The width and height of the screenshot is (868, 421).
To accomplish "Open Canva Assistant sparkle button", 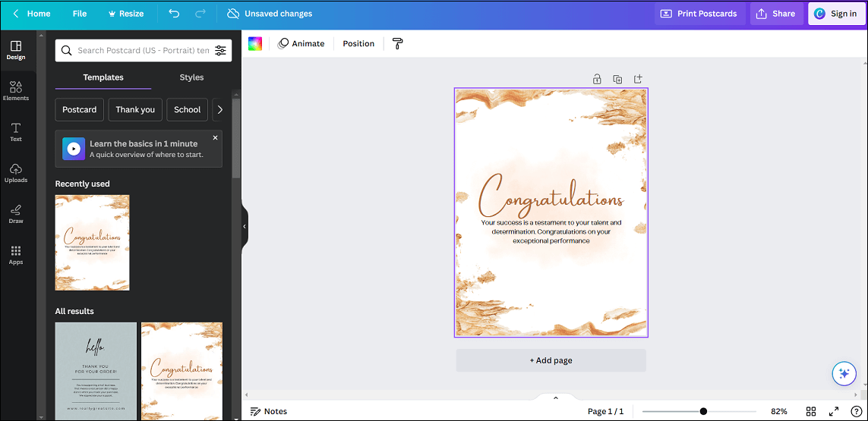I will click(844, 373).
